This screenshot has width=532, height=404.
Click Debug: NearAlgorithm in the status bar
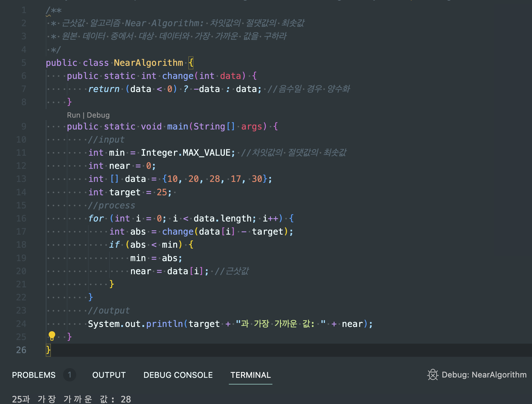483,375
